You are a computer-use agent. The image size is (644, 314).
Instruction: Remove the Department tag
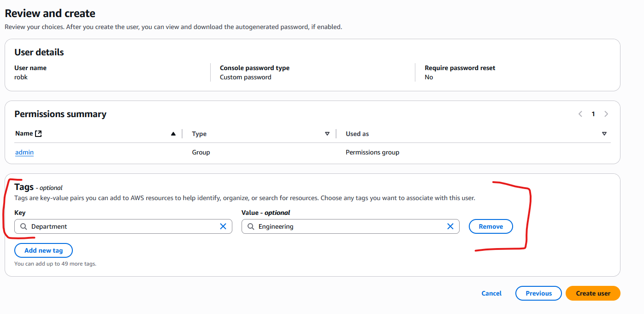pyautogui.click(x=490, y=226)
